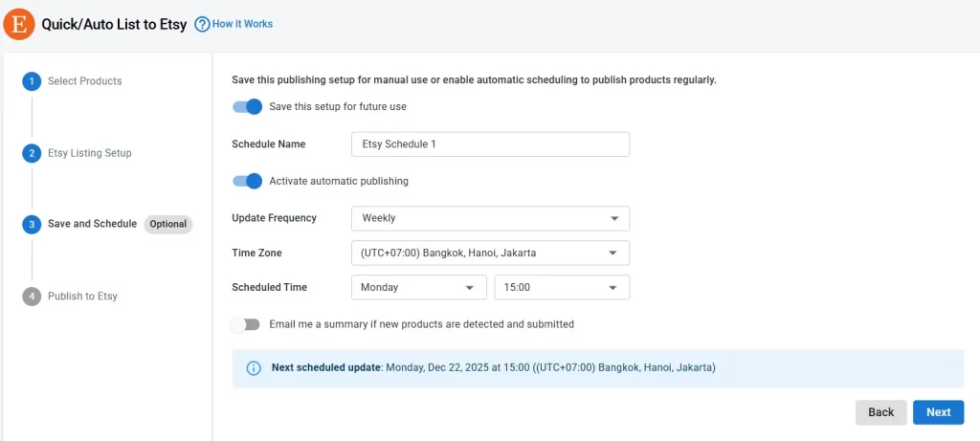Image resolution: width=980 pixels, height=441 pixels.
Task: Click the Update Frequency label
Action: click(x=275, y=218)
